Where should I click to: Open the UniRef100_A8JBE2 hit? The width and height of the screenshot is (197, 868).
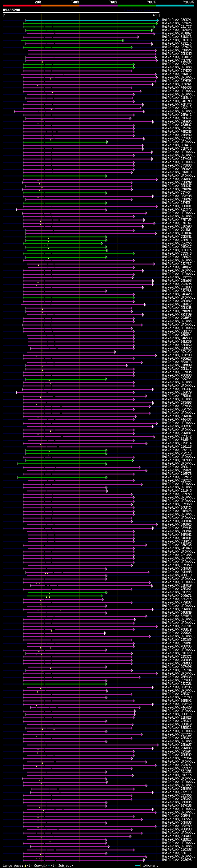click(177, 57)
